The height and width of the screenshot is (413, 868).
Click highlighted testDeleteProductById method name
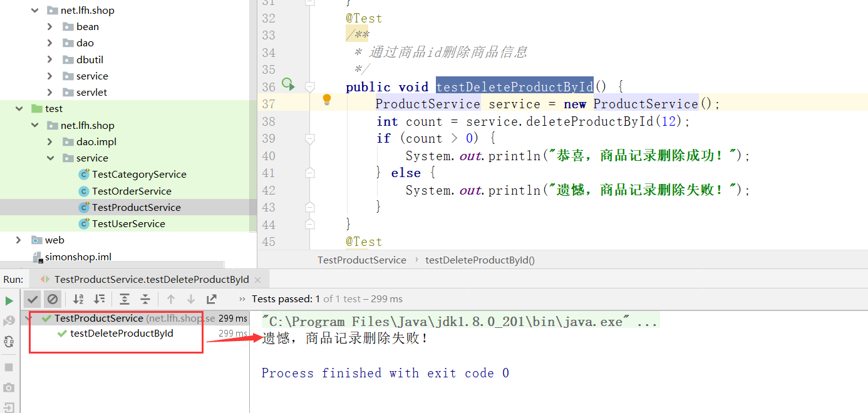[x=515, y=87]
